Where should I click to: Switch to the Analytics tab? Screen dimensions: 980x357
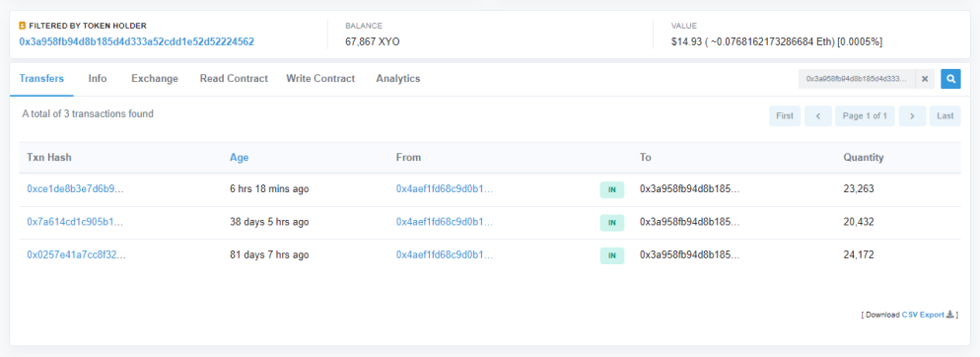(398, 79)
